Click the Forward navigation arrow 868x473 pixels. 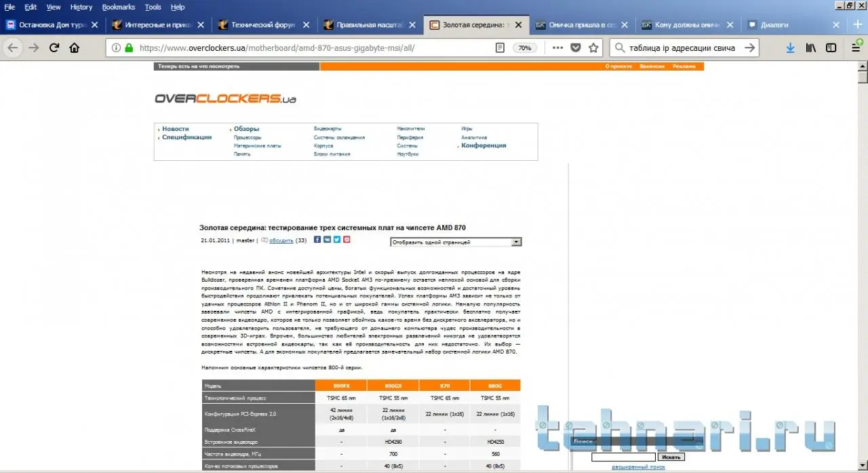click(x=34, y=48)
